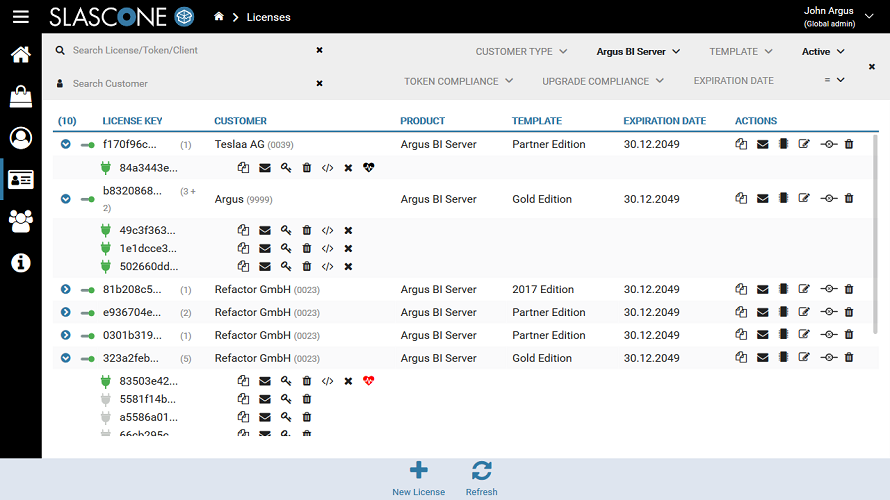Expand the 81b208c5 license row
Image resolution: width=890 pixels, height=500 pixels.
[x=65, y=290]
